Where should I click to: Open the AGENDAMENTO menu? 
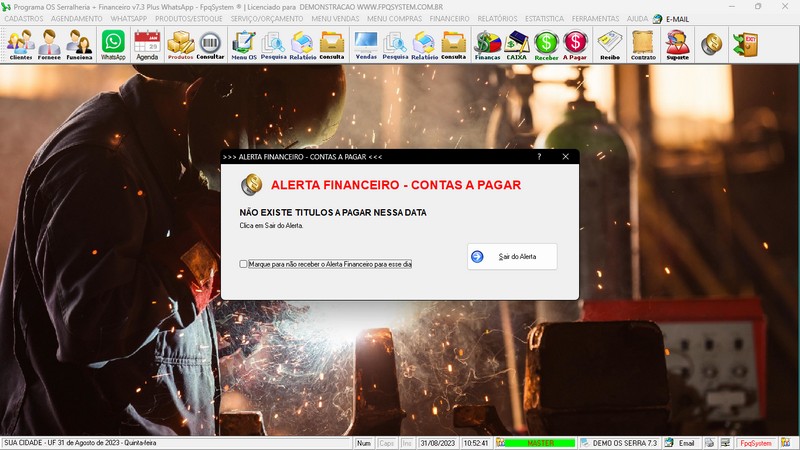pos(77,18)
